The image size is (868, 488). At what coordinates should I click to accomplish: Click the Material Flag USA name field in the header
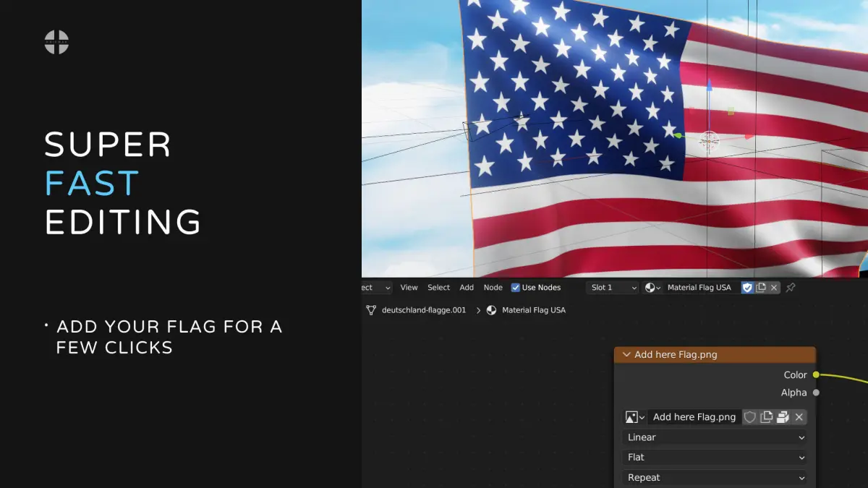point(701,288)
